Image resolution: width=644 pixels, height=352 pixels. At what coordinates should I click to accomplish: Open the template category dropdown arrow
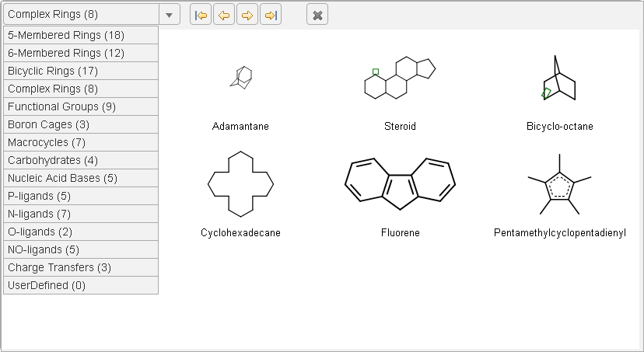click(169, 15)
